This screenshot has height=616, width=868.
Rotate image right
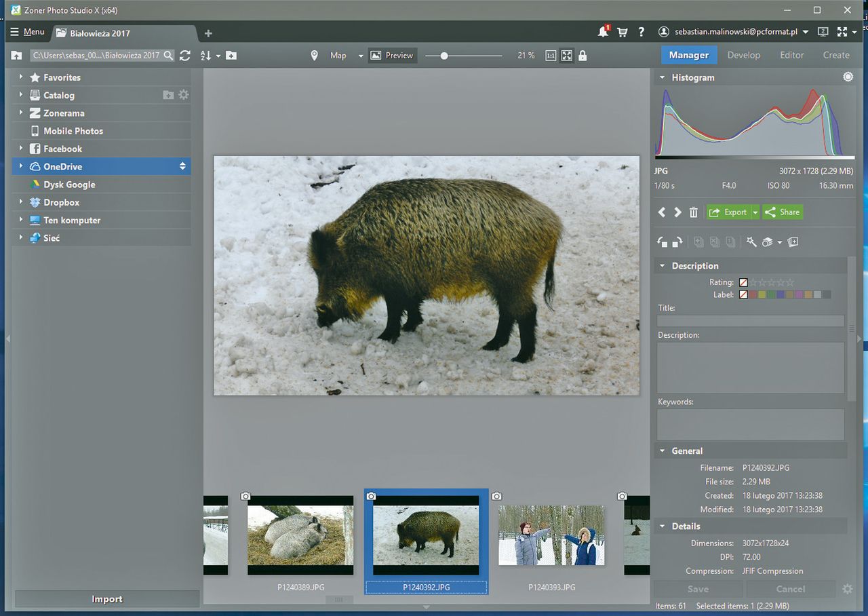pos(677,242)
